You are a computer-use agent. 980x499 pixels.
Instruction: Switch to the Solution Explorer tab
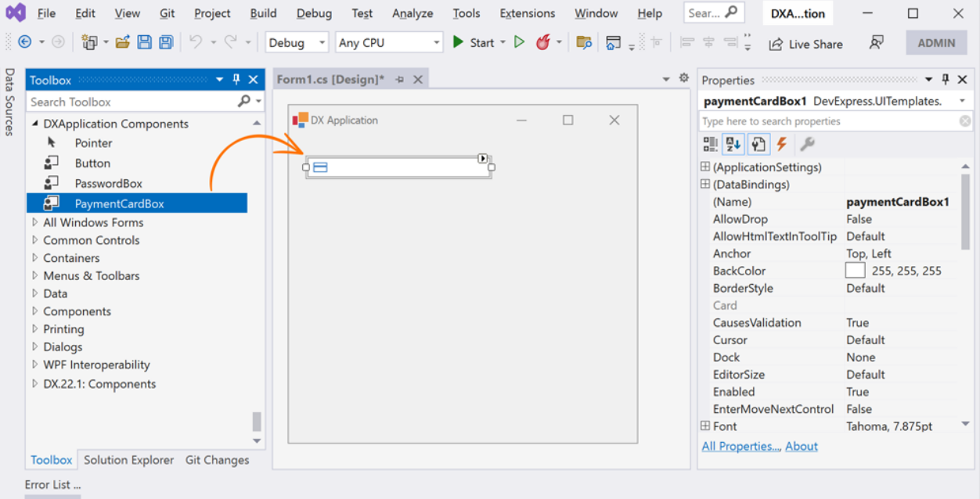click(128, 460)
